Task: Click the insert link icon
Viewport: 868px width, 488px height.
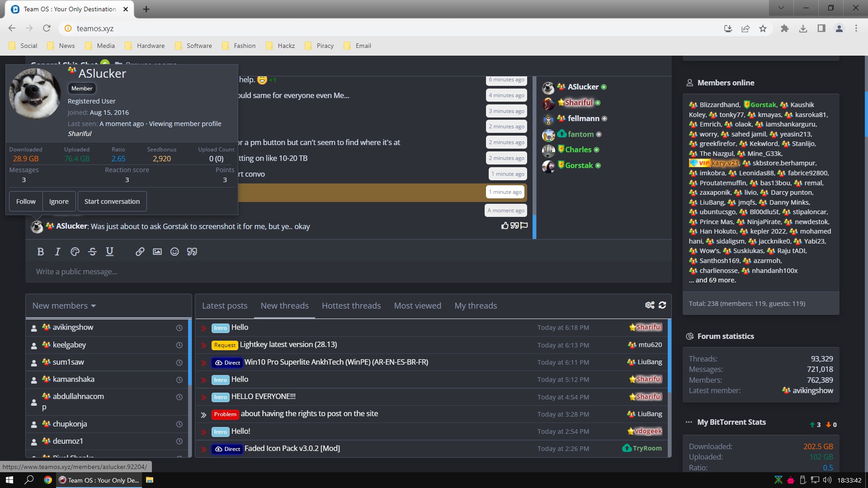Action: 140,252
